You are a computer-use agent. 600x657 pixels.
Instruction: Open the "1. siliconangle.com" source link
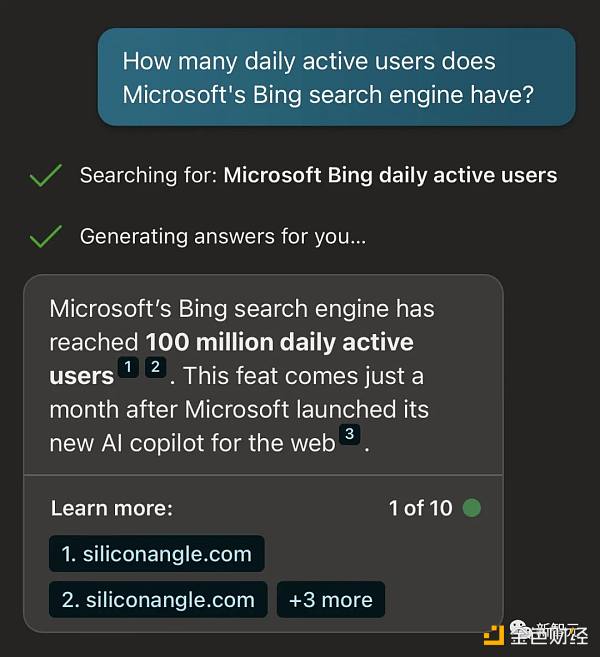[x=156, y=554]
